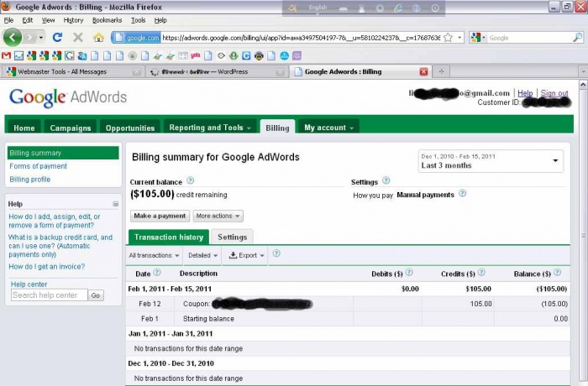
Task: Go to the AdWords Home tab
Action: (x=24, y=128)
